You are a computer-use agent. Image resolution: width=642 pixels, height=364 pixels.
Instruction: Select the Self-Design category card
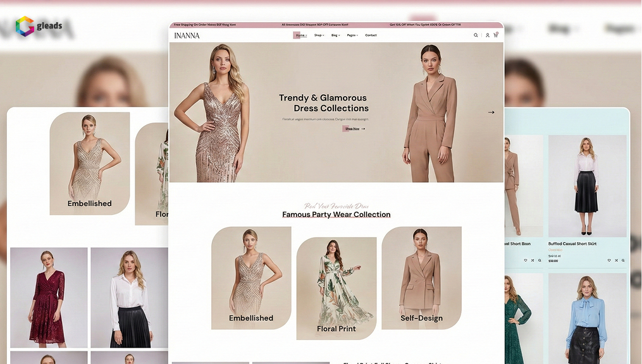[421, 278]
